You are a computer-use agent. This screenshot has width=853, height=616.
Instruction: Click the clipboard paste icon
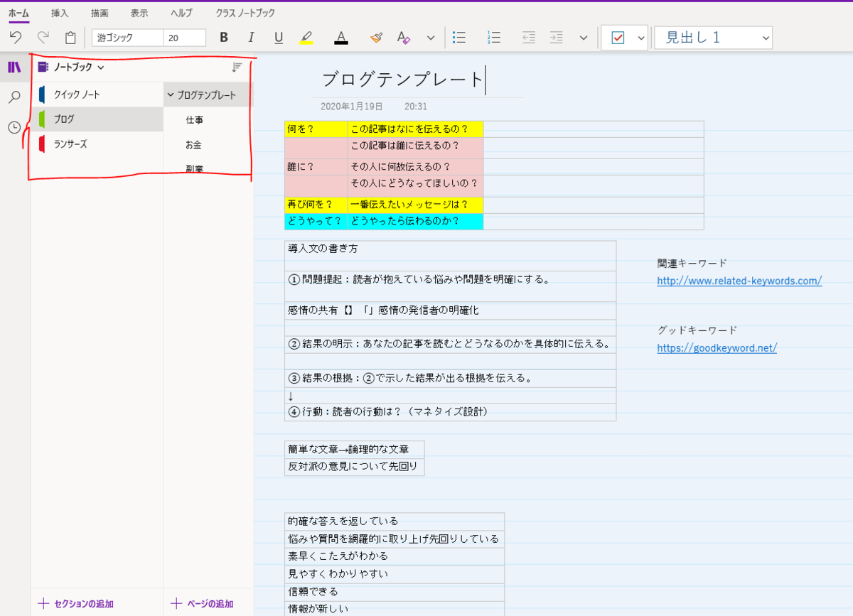[70, 38]
